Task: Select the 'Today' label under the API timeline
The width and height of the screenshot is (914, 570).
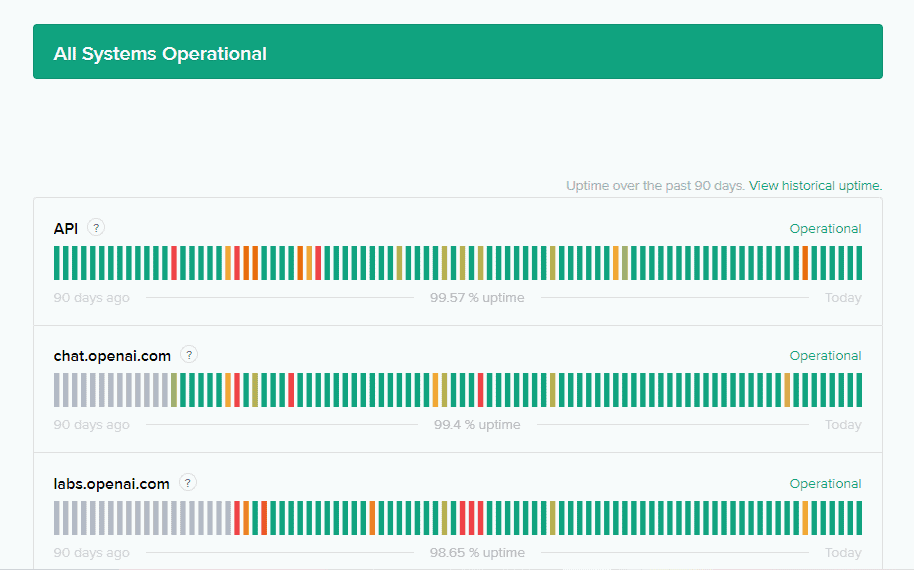Action: pos(843,297)
